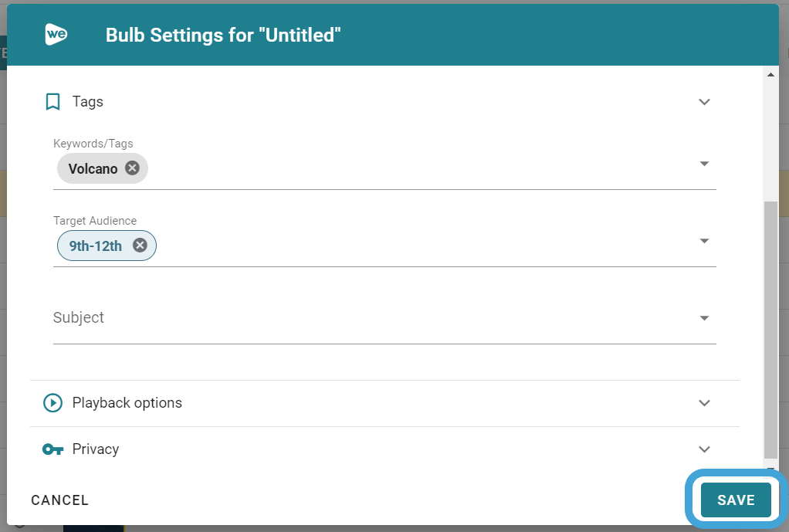Click into the Subject field
This screenshot has width=789, height=532.
pos(384,317)
